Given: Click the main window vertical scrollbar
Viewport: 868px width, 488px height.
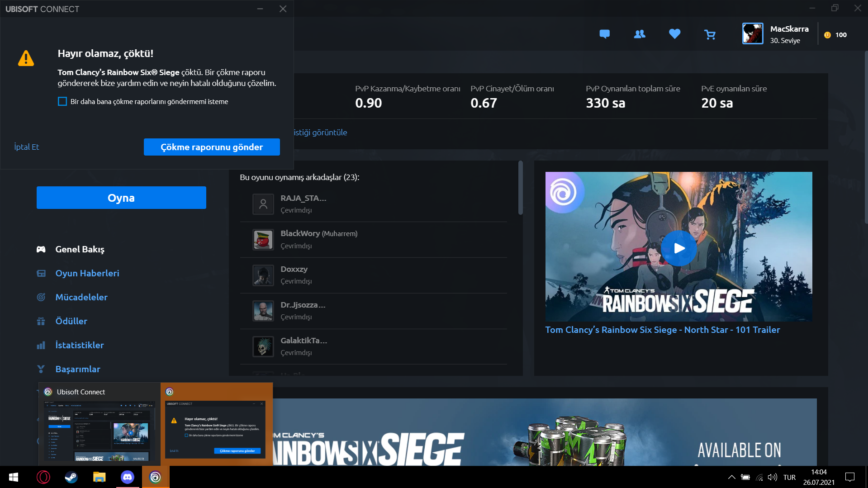Looking at the screenshot, I should (866, 138).
